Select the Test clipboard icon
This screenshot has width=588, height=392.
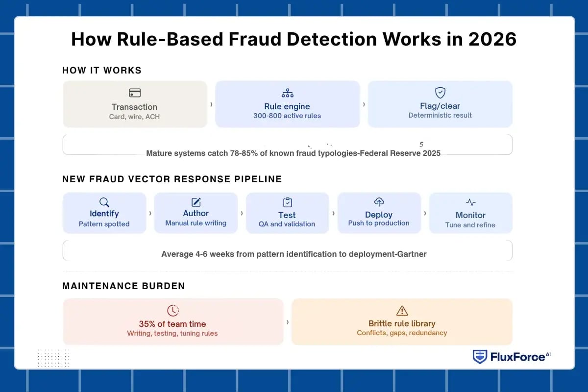(287, 202)
